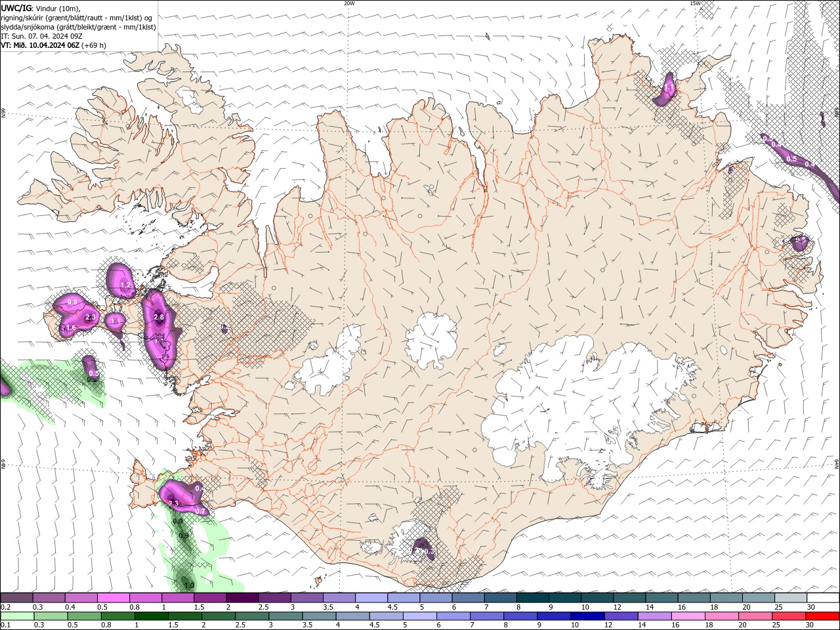The image size is (840, 630).
Task: Click the 'VT: Mið. 10.04.2024 06Z (+69 h)' line
Action: tap(54, 45)
